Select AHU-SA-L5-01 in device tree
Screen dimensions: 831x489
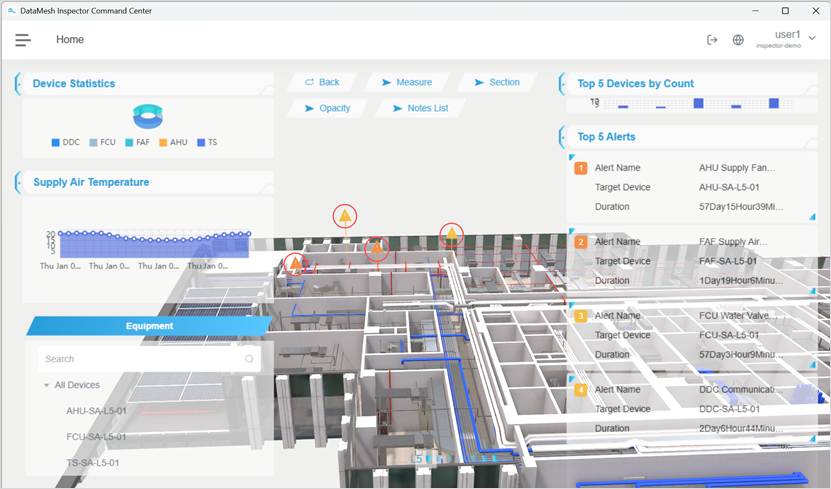pos(96,411)
